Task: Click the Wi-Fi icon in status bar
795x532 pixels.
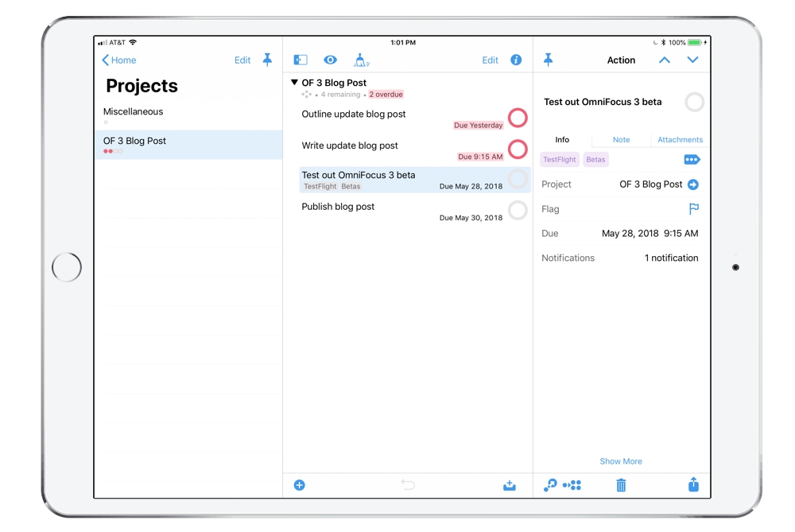Action: click(x=133, y=42)
